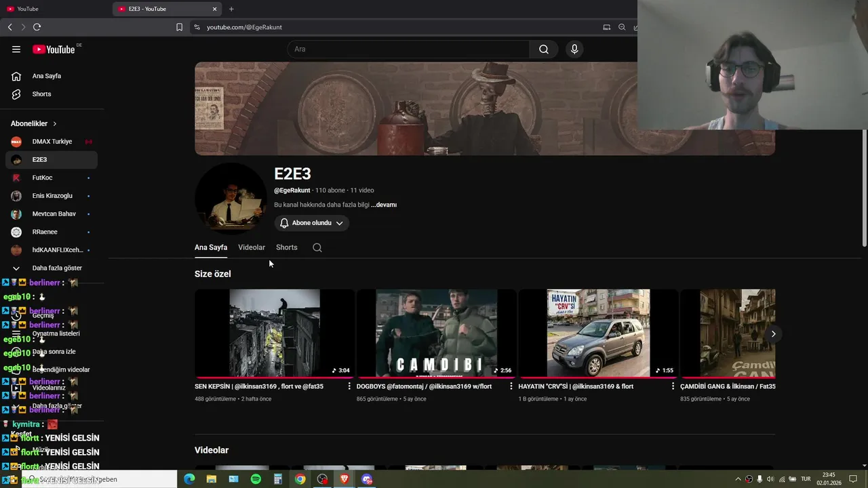Focus the Ara search field

409,49
